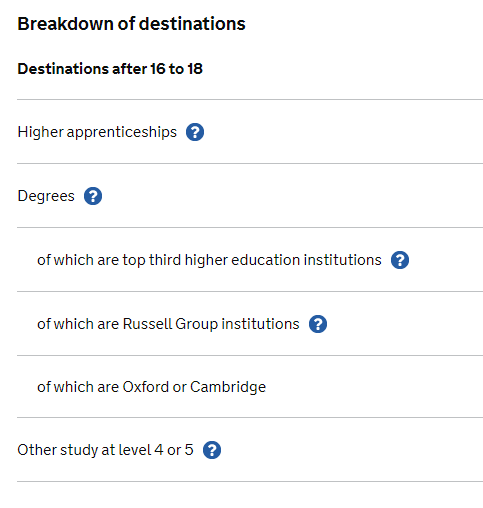Image resolution: width=483 pixels, height=508 pixels.
Task: Click the word 'Oxford' in the sub-row
Action: [146, 387]
